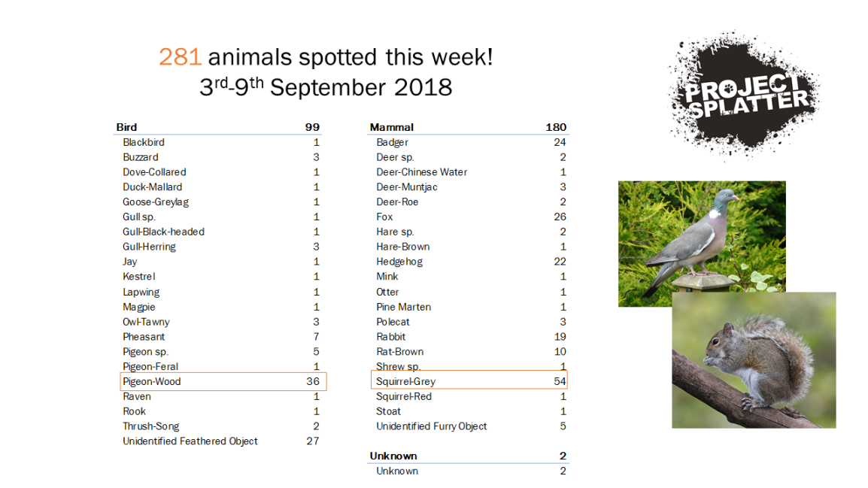Select the Fox entry
Viewport: 868px width, 488px height.
tap(385, 217)
